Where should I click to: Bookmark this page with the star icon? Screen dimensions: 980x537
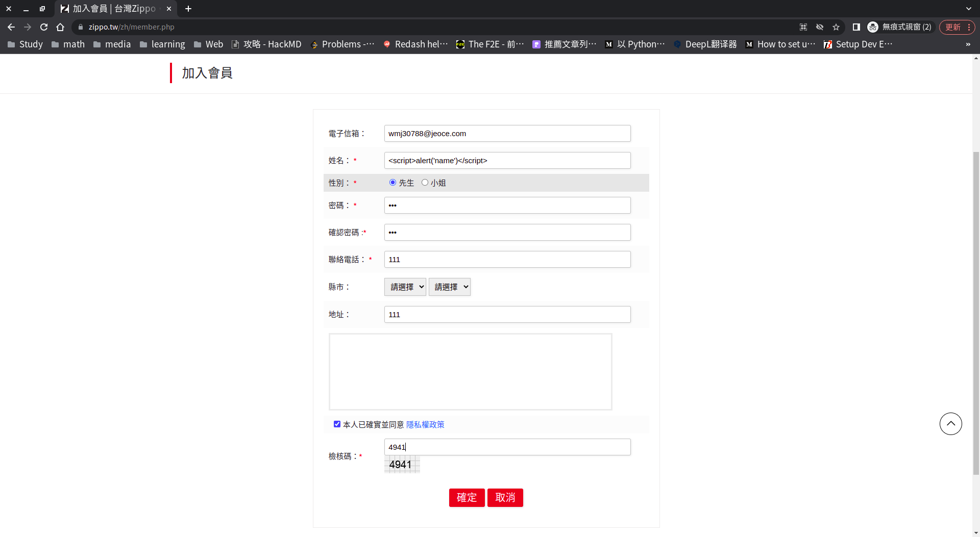click(x=836, y=27)
